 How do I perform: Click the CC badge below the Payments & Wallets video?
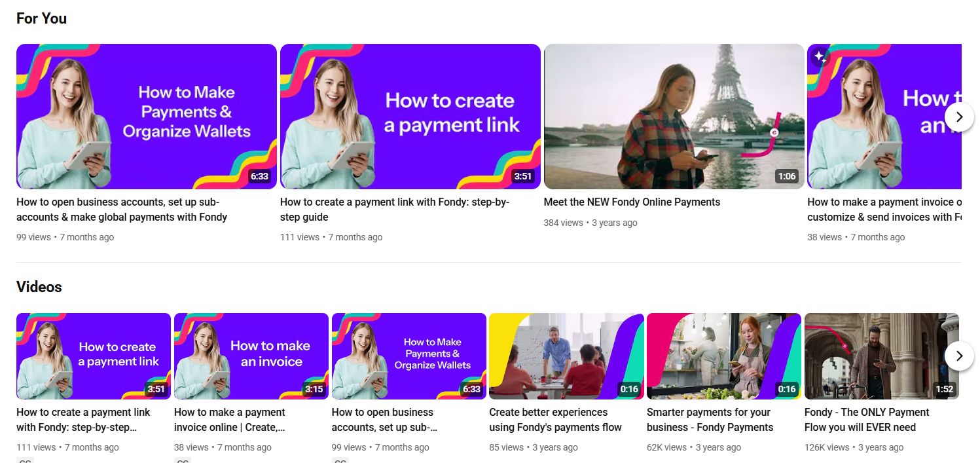click(x=340, y=461)
